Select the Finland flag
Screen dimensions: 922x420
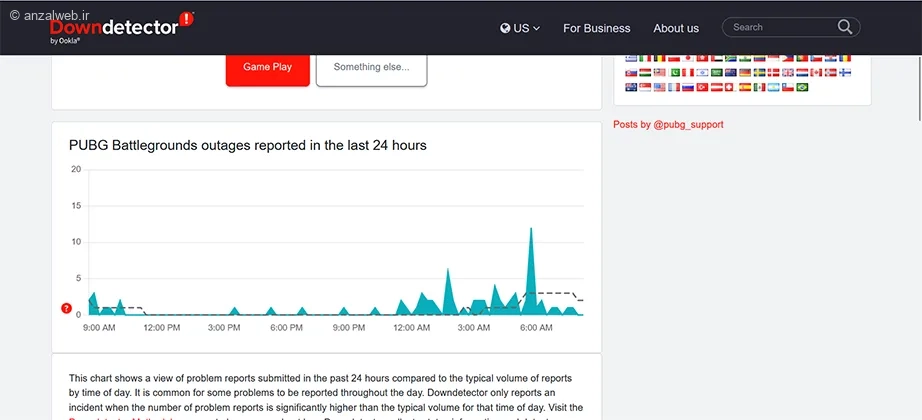(x=845, y=72)
